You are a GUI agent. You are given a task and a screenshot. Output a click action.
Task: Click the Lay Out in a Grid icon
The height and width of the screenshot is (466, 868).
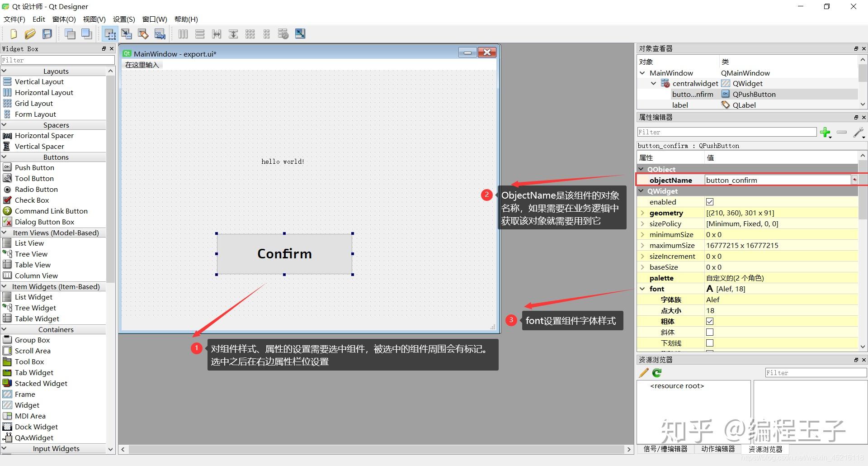pos(250,33)
